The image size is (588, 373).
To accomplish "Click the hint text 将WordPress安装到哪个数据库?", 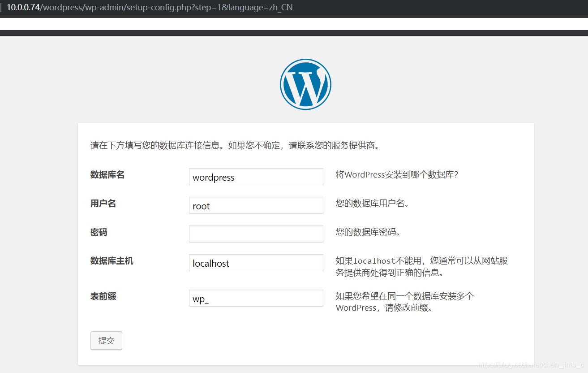I will [x=397, y=175].
